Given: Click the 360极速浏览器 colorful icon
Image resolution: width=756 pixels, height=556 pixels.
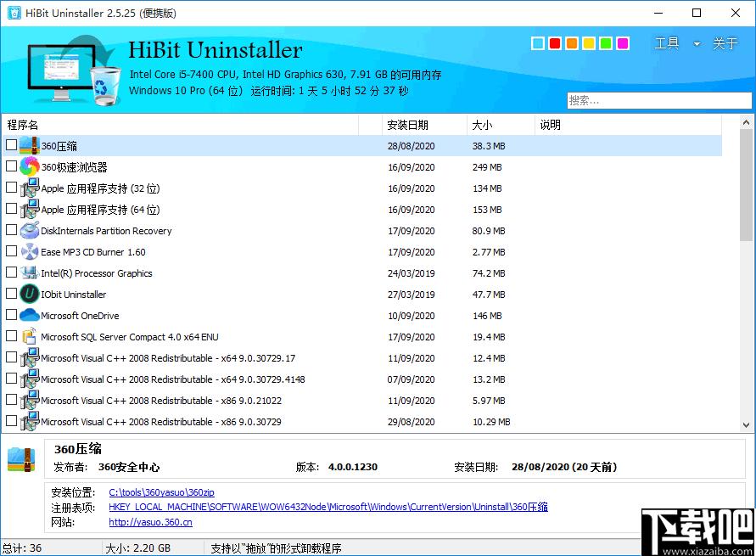Looking at the screenshot, I should coord(30,167).
